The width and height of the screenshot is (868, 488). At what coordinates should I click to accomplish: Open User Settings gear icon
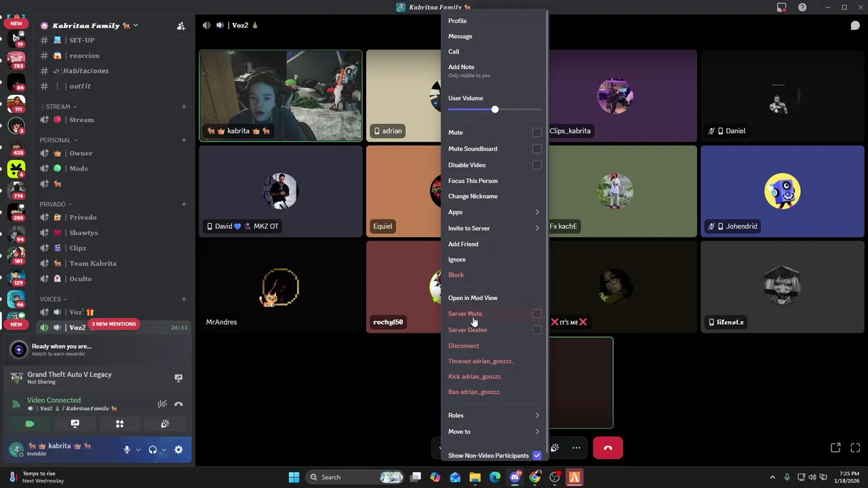(178, 449)
